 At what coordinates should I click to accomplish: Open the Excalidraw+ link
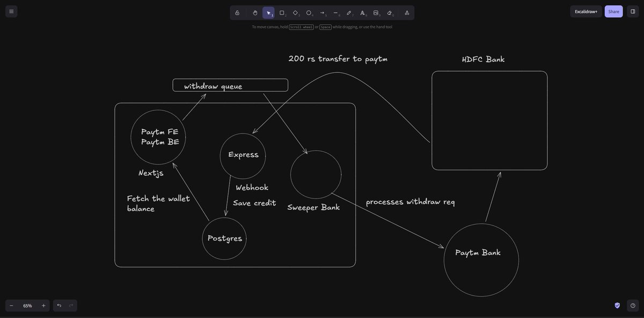(586, 11)
